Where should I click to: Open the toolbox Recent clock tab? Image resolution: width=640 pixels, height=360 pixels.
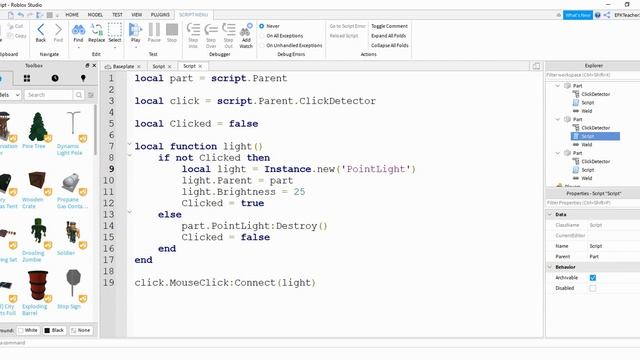(x=55, y=78)
